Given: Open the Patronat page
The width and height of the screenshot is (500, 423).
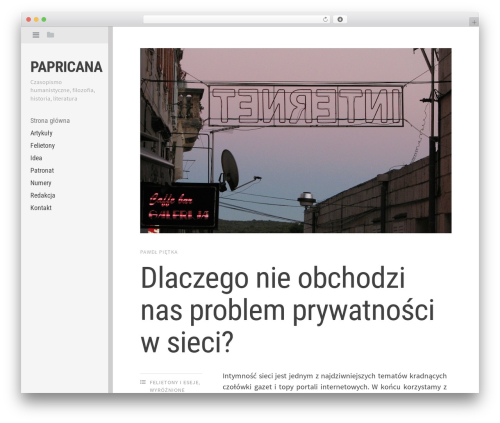Looking at the screenshot, I should (42, 170).
